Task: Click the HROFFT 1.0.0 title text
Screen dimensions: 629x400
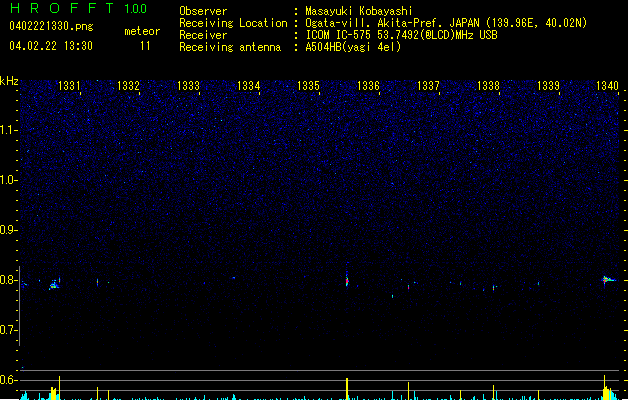Action: coord(78,8)
